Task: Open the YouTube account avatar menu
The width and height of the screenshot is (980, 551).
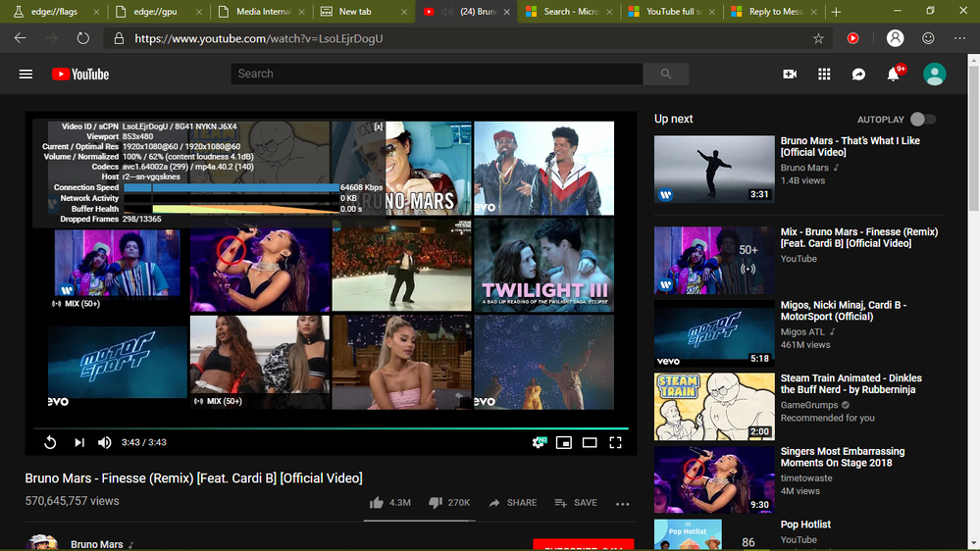Action: (x=934, y=74)
